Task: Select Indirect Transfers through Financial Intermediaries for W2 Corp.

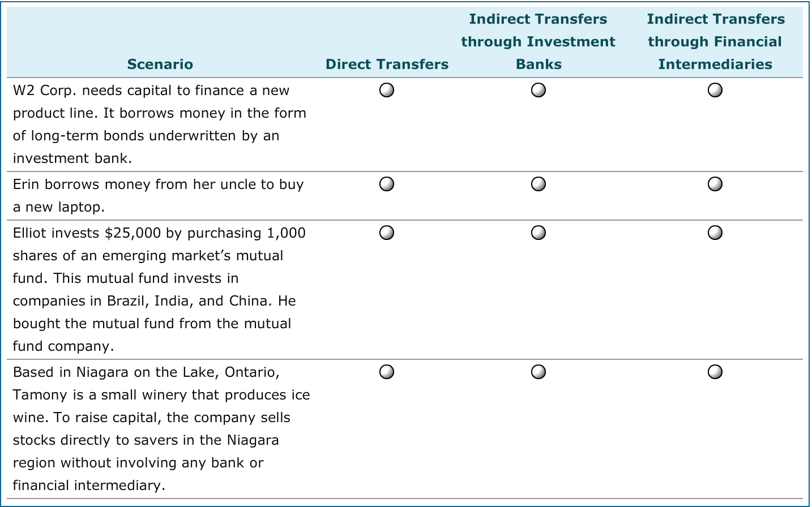Action: coord(715,90)
